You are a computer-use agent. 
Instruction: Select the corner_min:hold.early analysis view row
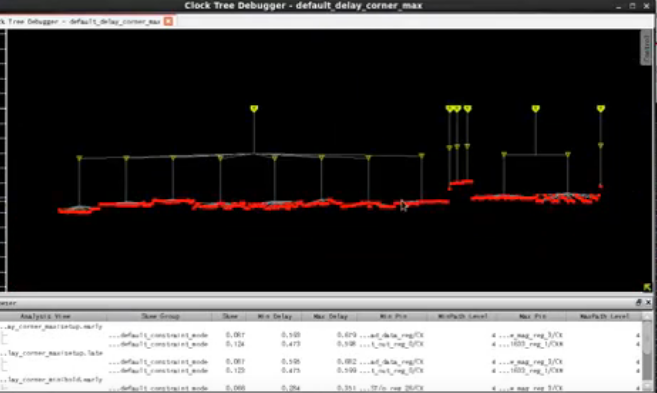pyautogui.click(x=52, y=379)
